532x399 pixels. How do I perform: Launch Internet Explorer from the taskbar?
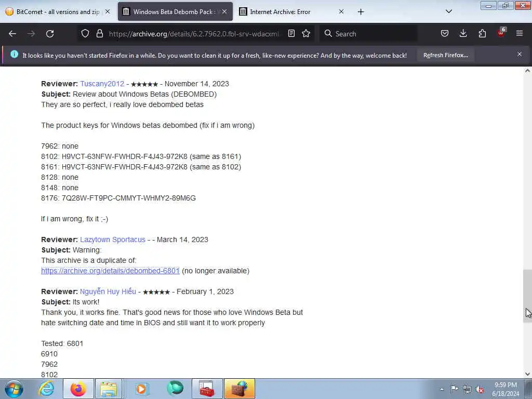point(46,389)
